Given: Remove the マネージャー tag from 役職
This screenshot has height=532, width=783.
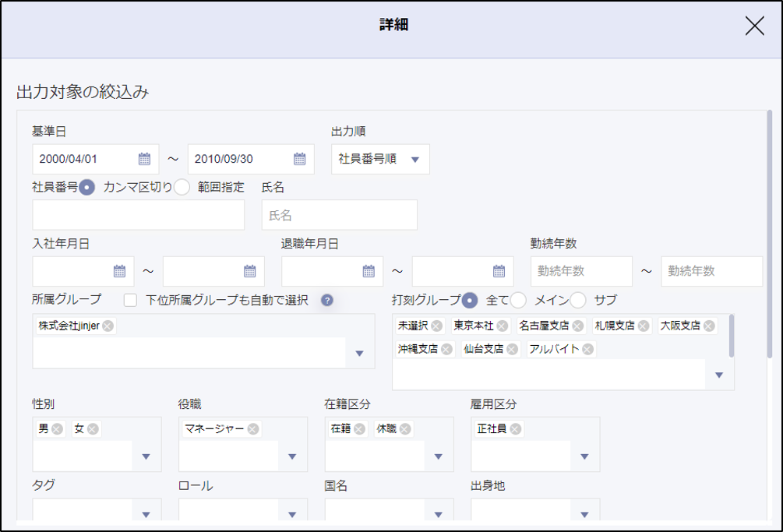Looking at the screenshot, I should 253,428.
